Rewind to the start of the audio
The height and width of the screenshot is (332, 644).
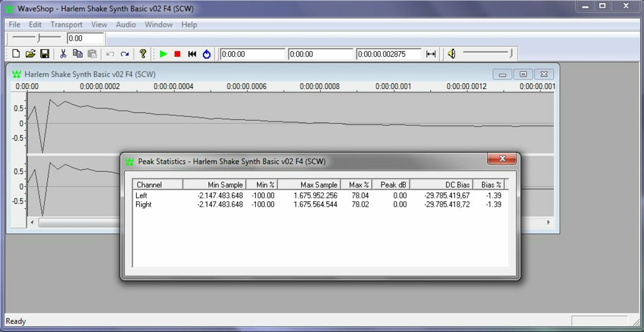coord(192,54)
